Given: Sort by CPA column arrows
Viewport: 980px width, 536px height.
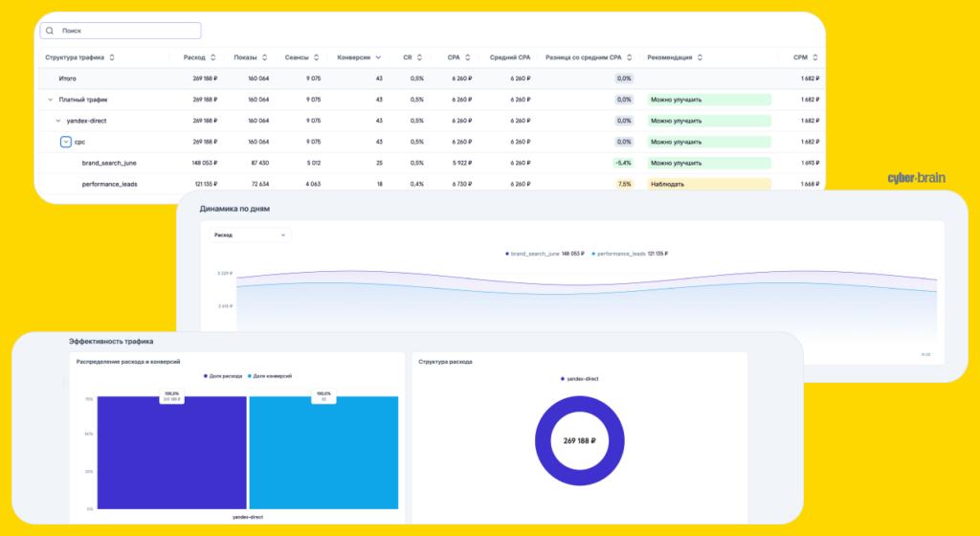Looking at the screenshot, I should [467, 57].
